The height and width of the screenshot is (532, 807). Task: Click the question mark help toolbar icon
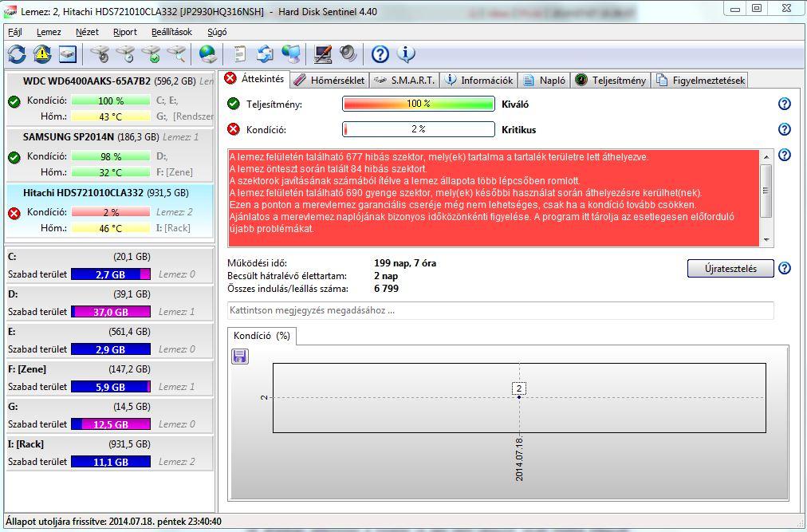tap(380, 53)
